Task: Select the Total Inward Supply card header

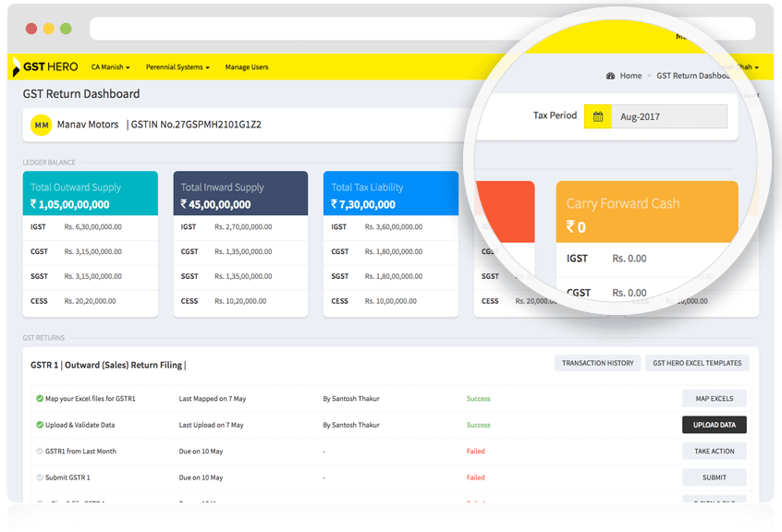Action: coord(240,193)
